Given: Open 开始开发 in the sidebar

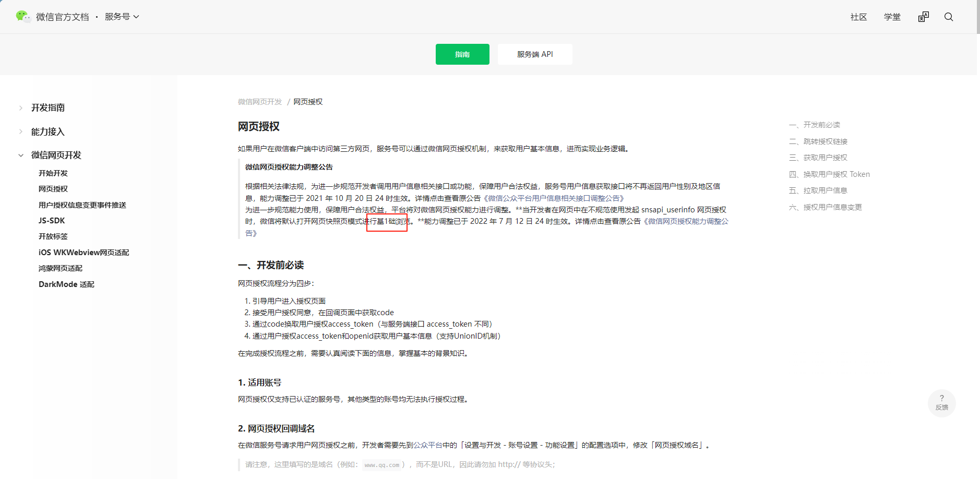Looking at the screenshot, I should pyautogui.click(x=53, y=173).
